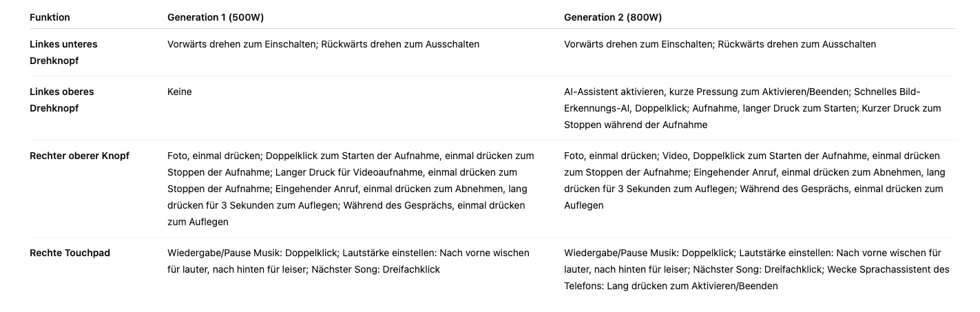Image resolution: width=980 pixels, height=312 pixels.
Task: Select the "Linkes oberes Drehknopf" row label
Action: 61,100
